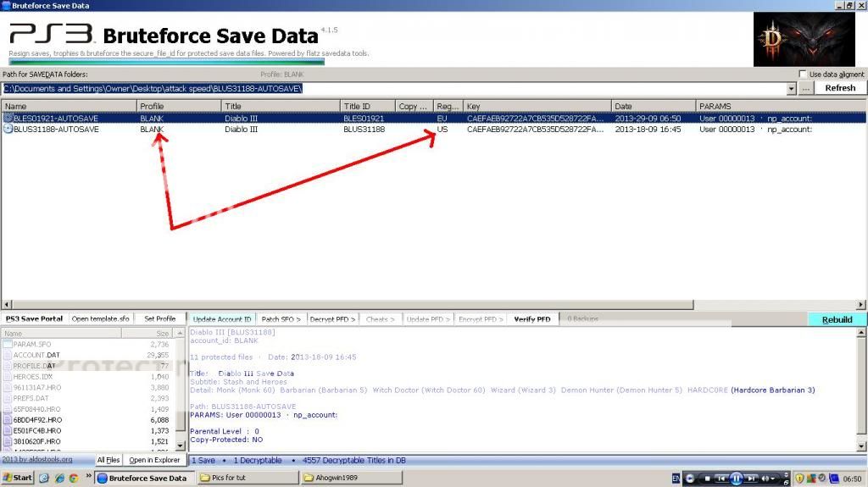This screenshot has width=868, height=487.
Task: Click the disc icon of BLES01921-AUTOSAVE row
Action: click(x=8, y=119)
